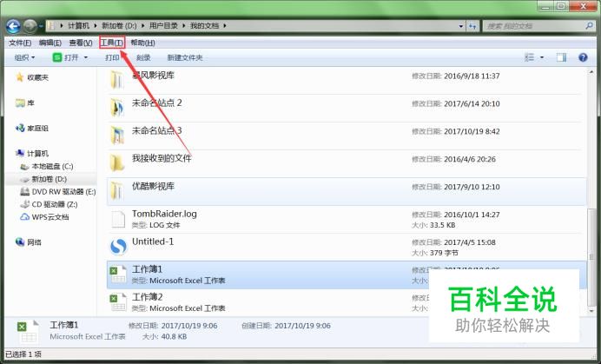Select 库 in the navigation pane
The image size is (601, 364).
pos(30,103)
